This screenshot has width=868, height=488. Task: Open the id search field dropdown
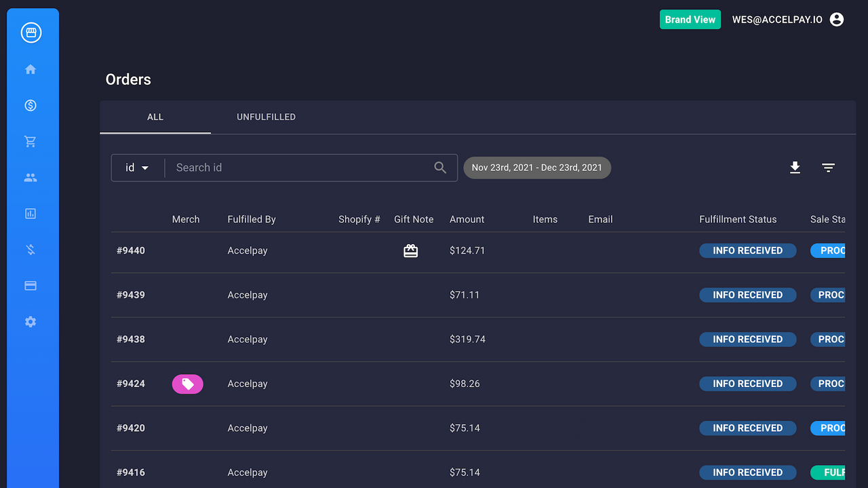(x=138, y=167)
